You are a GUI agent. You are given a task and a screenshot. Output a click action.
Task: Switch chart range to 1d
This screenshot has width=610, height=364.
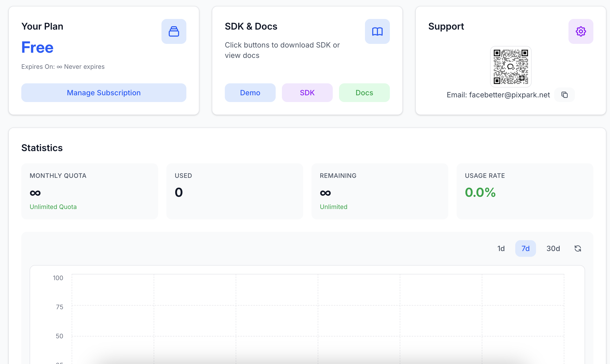coord(501,248)
